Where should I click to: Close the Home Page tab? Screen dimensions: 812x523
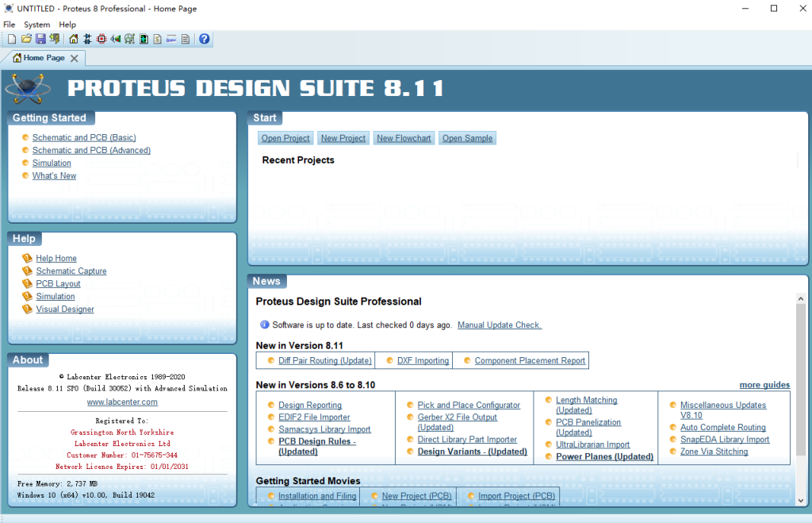click(75, 58)
